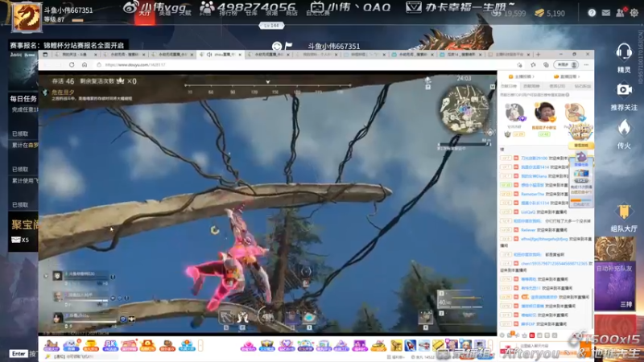Open 排行榜 in game navigation

tap(228, 14)
